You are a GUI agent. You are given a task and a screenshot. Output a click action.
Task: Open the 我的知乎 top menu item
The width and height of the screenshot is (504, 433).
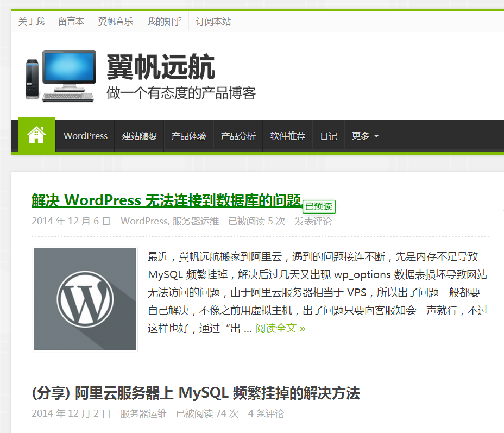click(x=164, y=22)
